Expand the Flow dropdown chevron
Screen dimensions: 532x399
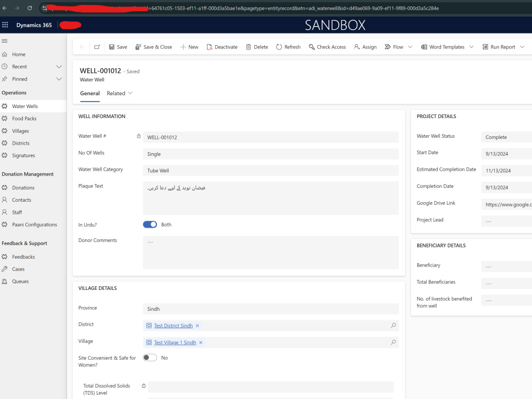point(410,47)
